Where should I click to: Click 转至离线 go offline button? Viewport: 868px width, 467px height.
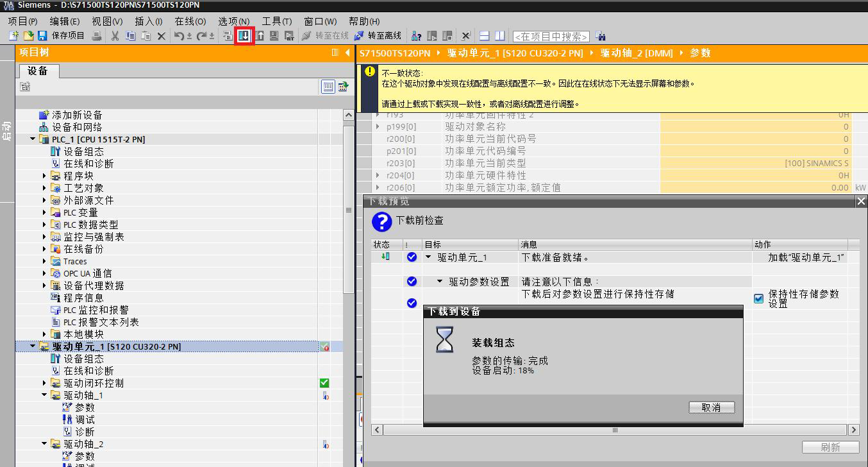click(x=378, y=36)
